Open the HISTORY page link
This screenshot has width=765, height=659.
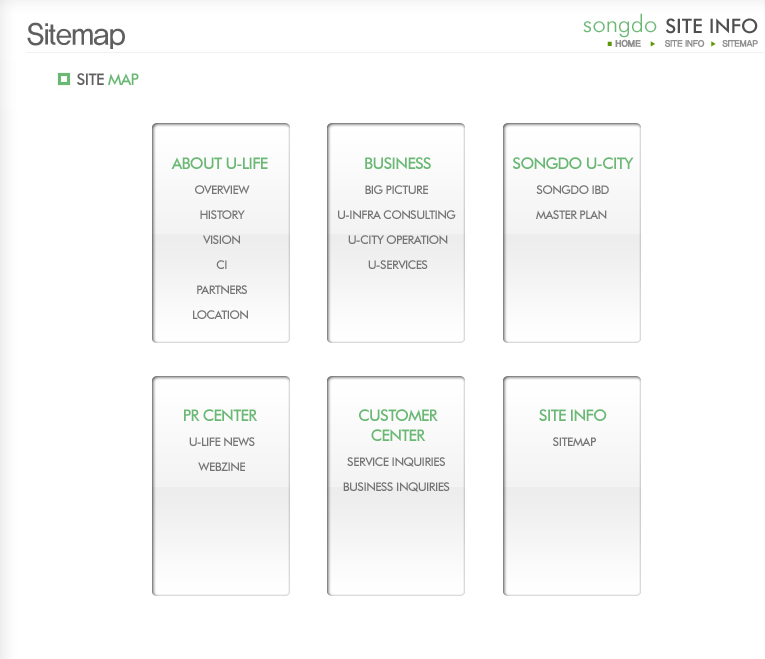point(221,215)
